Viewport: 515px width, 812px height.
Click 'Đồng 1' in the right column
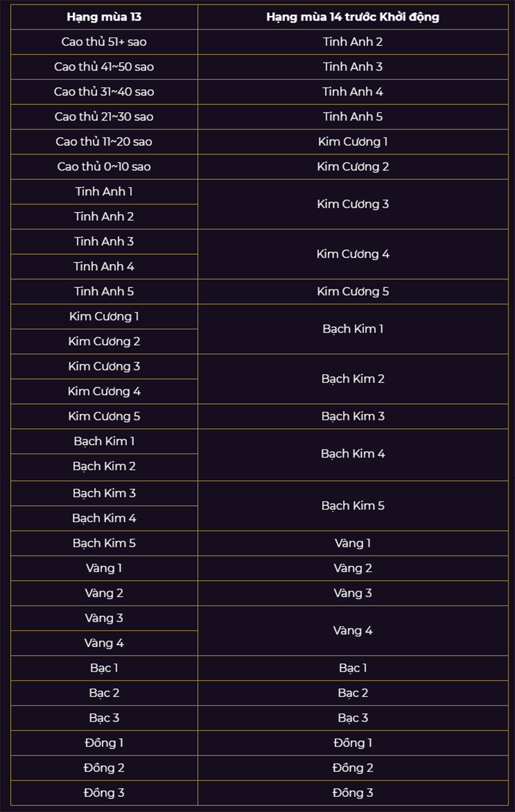tap(353, 743)
